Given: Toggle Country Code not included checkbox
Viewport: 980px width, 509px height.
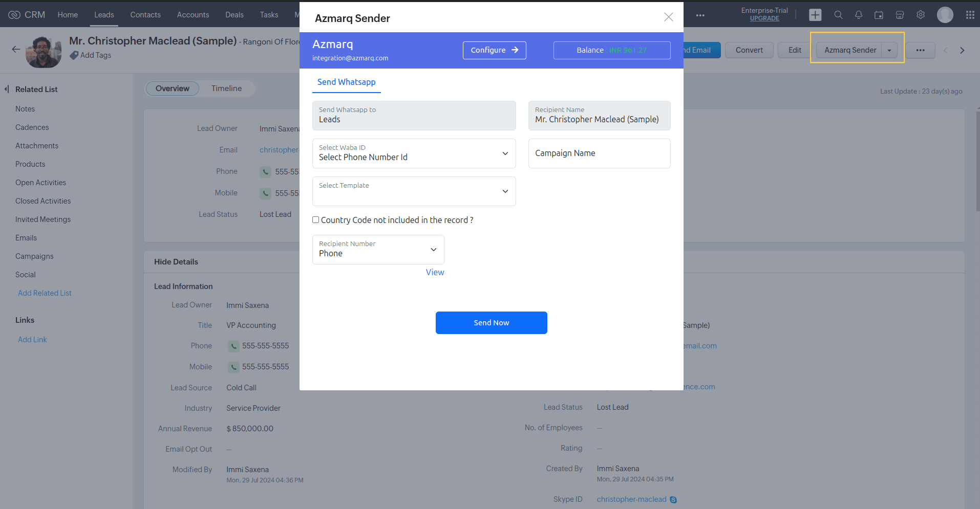Looking at the screenshot, I should coord(316,220).
